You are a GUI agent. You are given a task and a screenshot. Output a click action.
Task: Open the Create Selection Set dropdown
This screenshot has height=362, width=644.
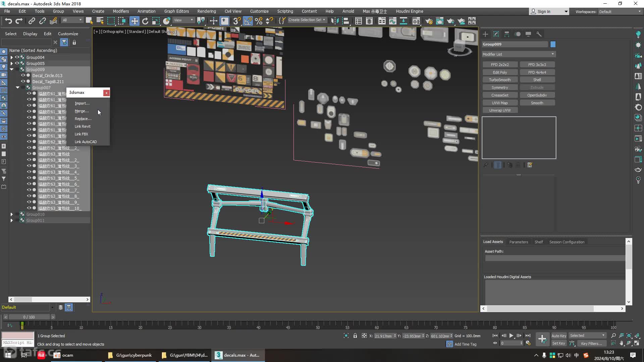tap(307, 20)
